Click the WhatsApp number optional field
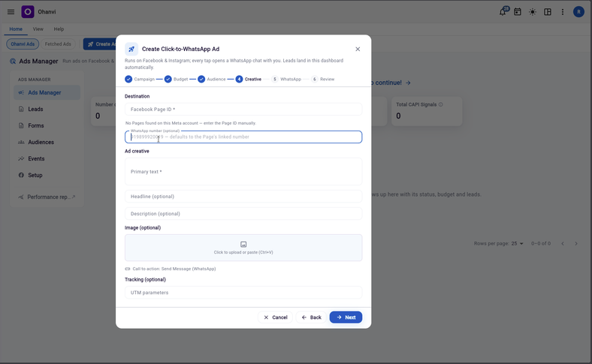 243,137
